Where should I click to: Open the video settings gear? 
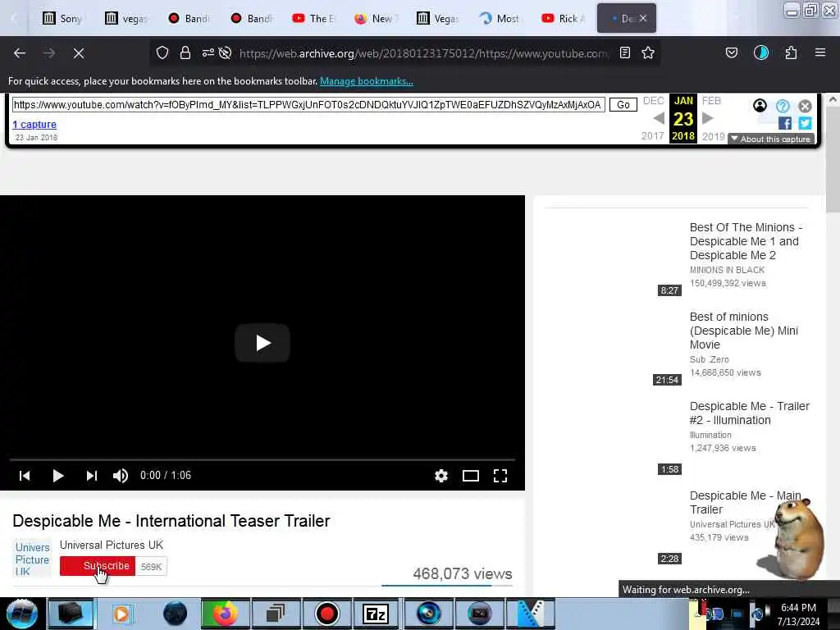click(441, 476)
